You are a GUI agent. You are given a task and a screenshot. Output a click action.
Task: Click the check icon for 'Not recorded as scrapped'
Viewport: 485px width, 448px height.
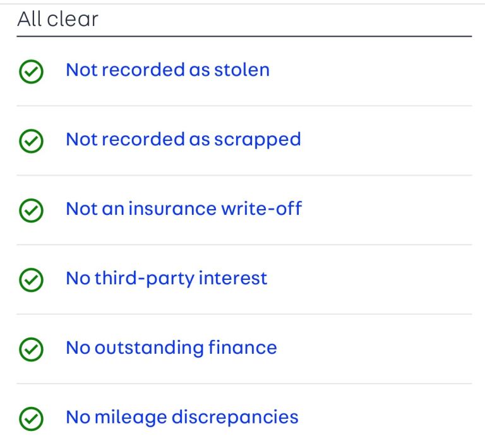[32, 140]
